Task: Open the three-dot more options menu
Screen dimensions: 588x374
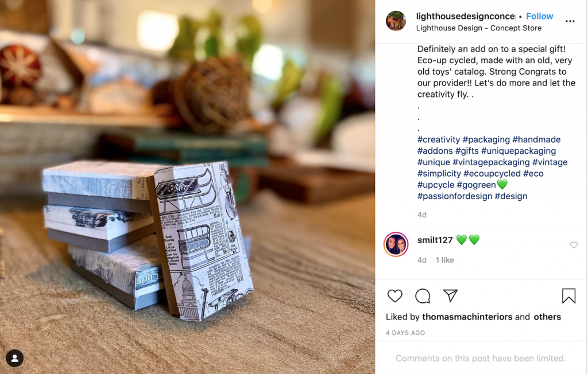Action: coord(570,21)
